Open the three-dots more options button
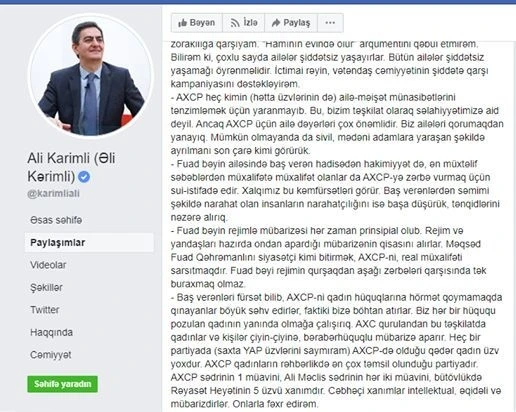This screenshot has width=516, height=412. pyautogui.click(x=330, y=23)
